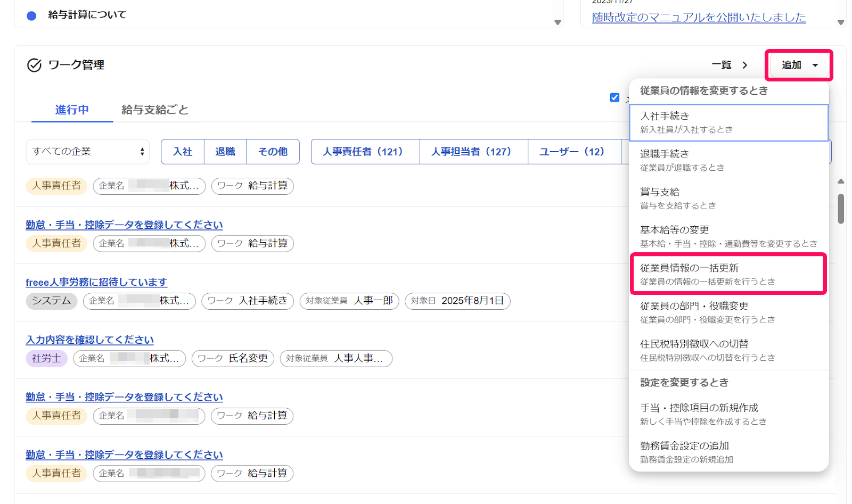The width and height of the screenshot is (852, 504).
Task: Select 勤務賃金設定の追加 menu item
Action: [728, 452]
